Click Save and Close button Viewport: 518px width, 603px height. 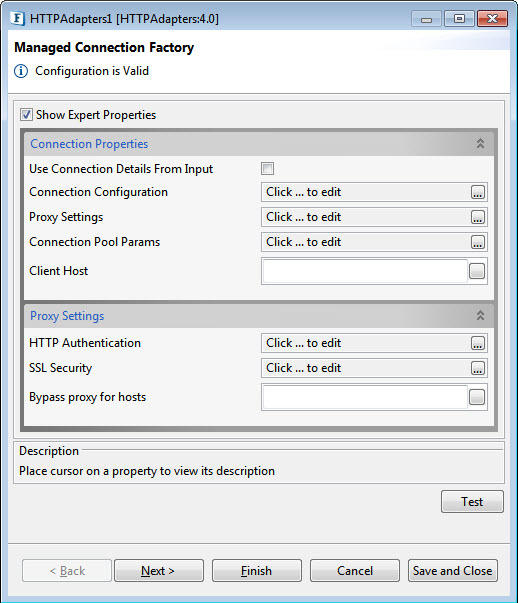tap(453, 571)
